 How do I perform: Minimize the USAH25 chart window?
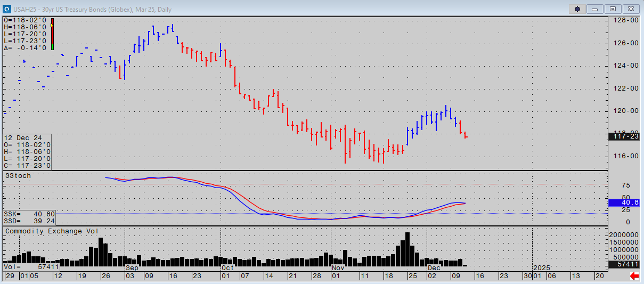tap(595, 9)
